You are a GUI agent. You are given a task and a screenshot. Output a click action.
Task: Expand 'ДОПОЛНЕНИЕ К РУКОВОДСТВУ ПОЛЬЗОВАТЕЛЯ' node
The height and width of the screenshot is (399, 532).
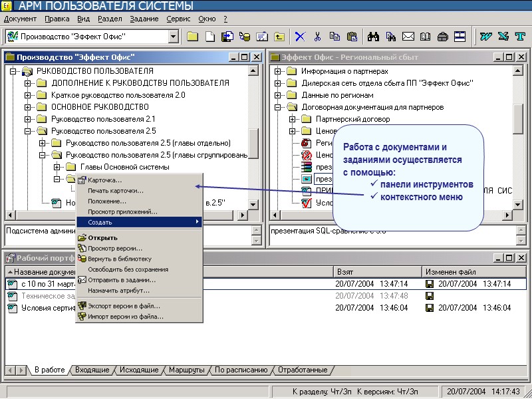[27, 83]
